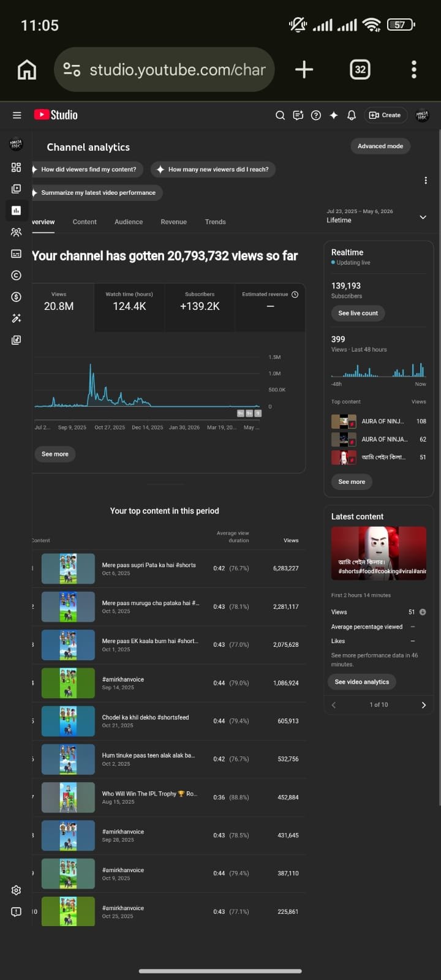Open a new browser tab
The height and width of the screenshot is (980, 441).
click(304, 70)
